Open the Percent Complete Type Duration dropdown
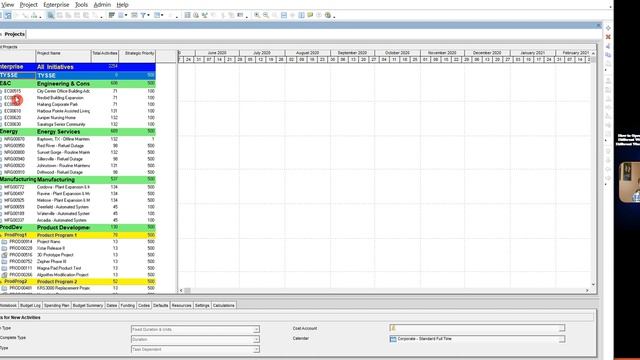Screen dimensions: 640x360 point(256,339)
